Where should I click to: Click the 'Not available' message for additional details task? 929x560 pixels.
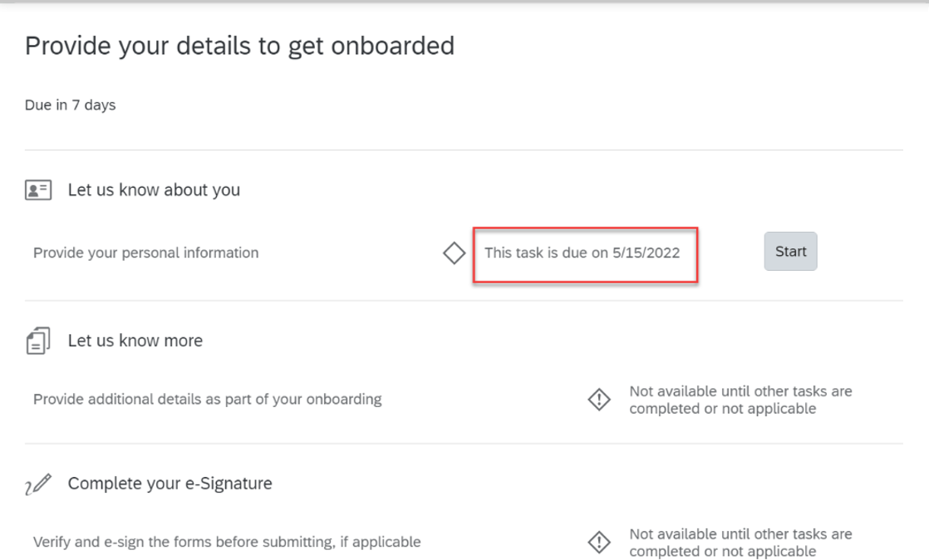click(740, 400)
